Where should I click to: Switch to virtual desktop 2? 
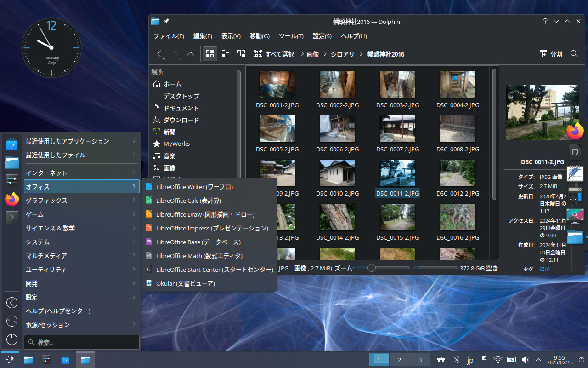[x=400, y=360]
